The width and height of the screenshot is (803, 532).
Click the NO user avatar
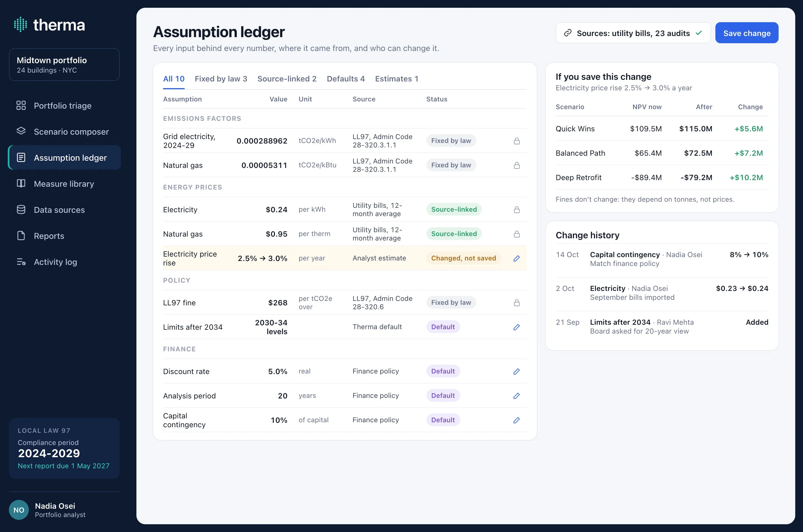pyautogui.click(x=19, y=510)
